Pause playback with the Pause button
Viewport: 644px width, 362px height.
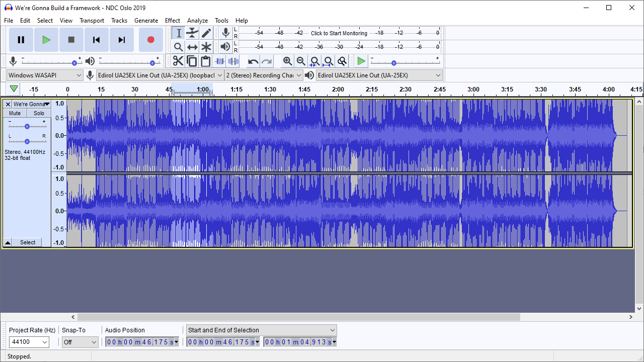(x=21, y=40)
